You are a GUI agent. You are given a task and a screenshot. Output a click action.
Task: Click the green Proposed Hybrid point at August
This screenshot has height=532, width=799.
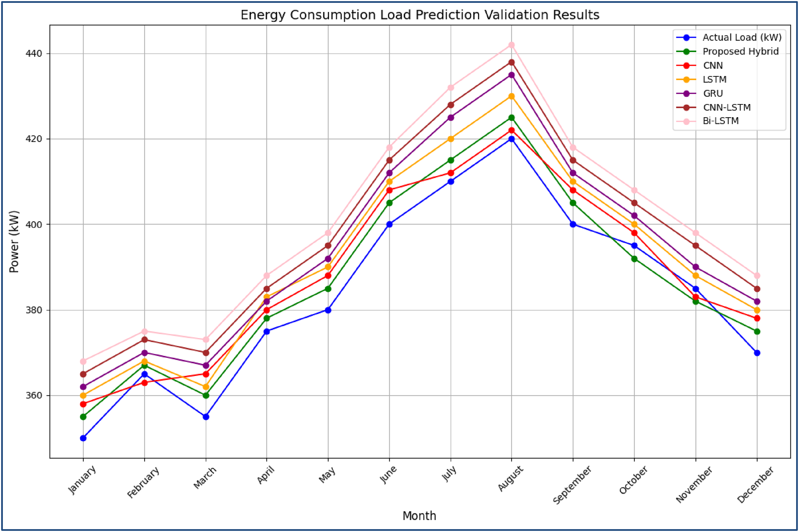[511, 118]
